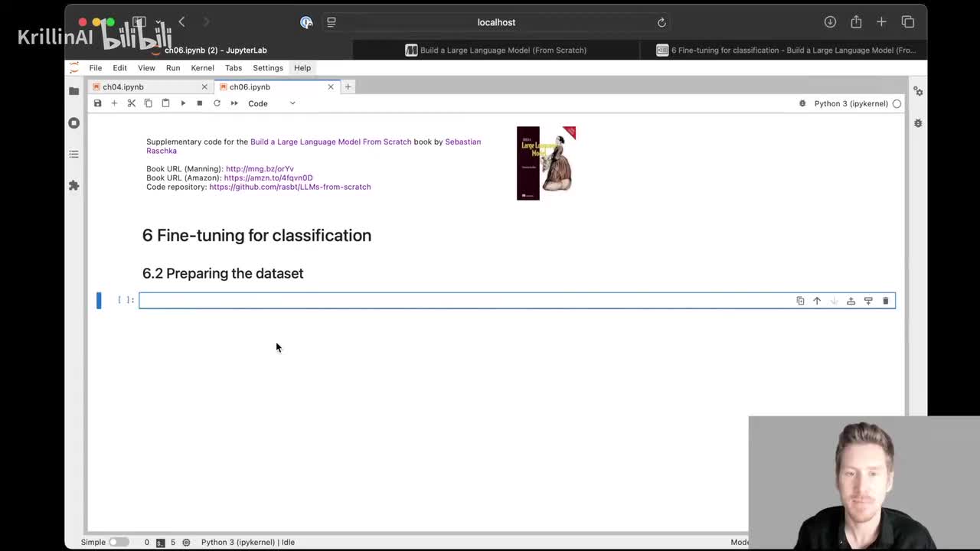Image resolution: width=980 pixels, height=551 pixels.
Task: Switch to Build a Large Language Model browser tab
Action: pos(496,51)
